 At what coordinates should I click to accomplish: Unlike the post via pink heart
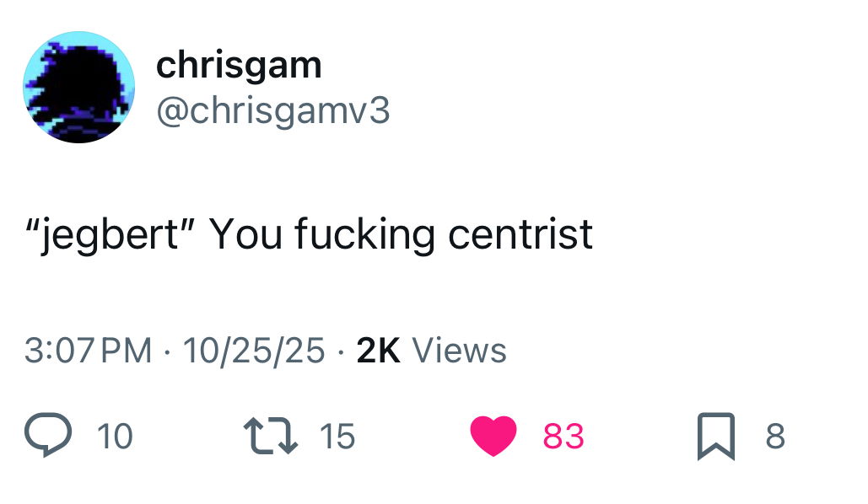[x=493, y=436]
